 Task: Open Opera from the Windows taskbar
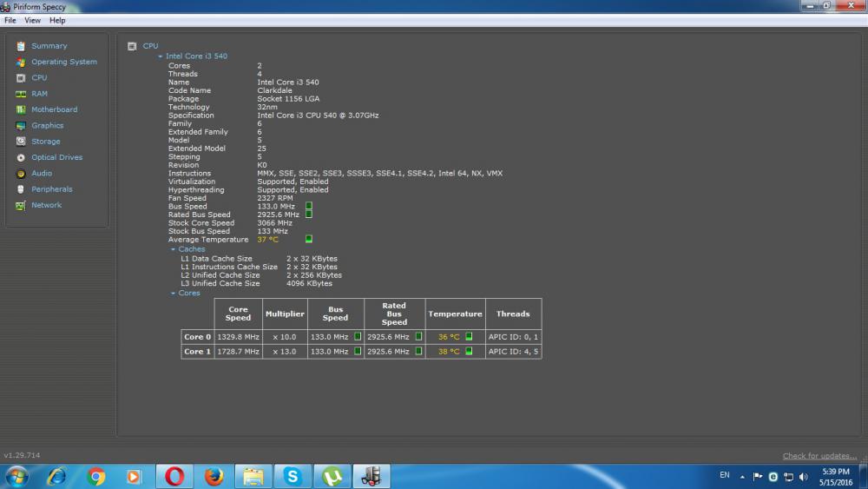click(x=174, y=476)
